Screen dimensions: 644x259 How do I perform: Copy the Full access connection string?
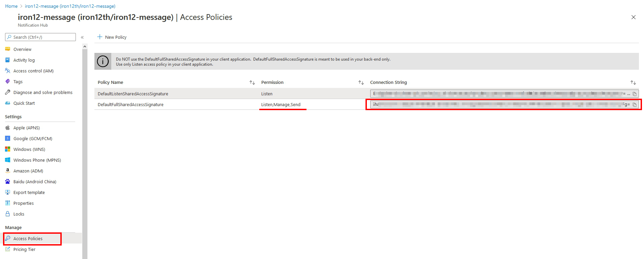point(634,105)
